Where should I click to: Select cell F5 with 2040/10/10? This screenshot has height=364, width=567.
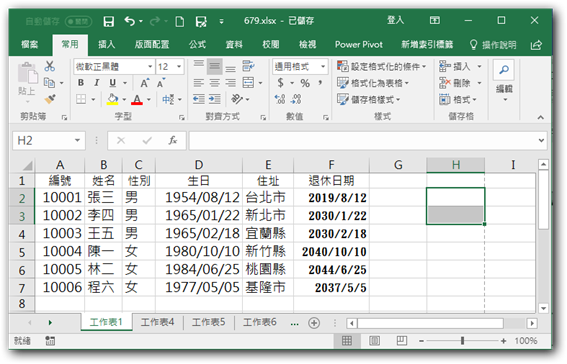(331, 252)
